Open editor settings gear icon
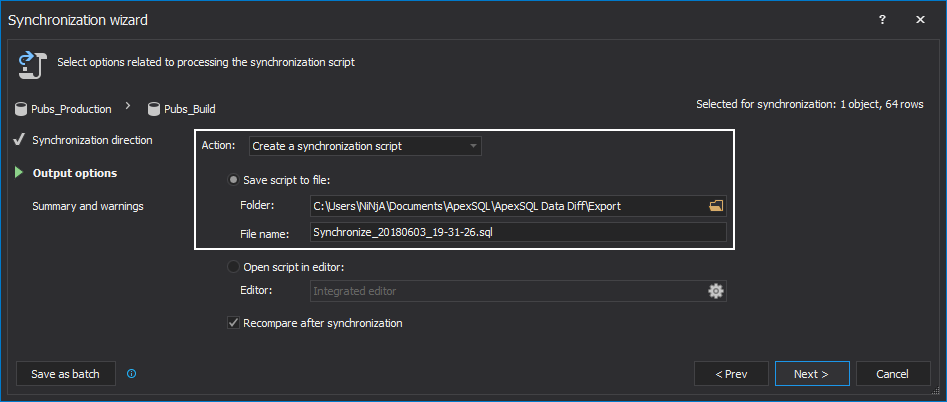 715,291
